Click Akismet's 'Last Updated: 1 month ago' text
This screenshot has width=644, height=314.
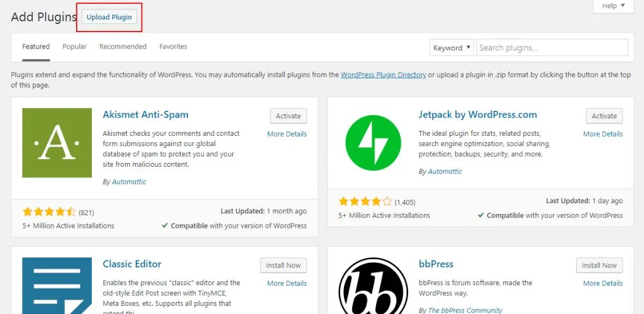pyautogui.click(x=264, y=211)
